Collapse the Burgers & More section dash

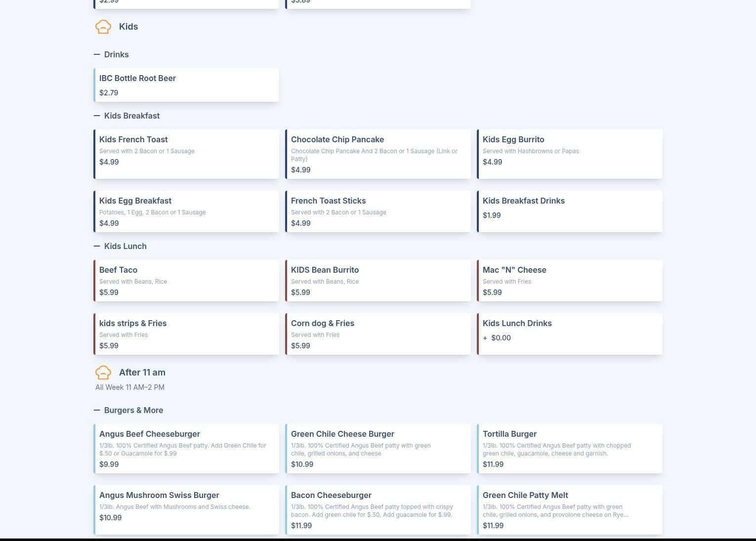[97, 410]
